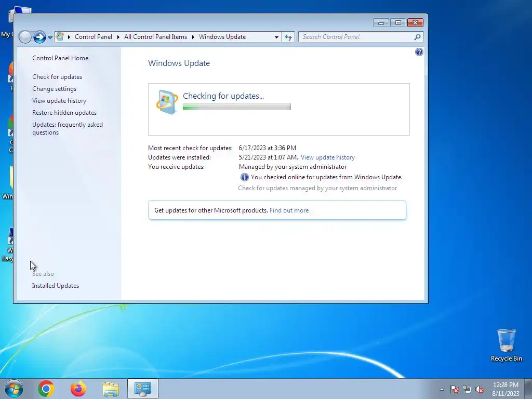Expand arrow before Control Panel breadcrumb

point(69,37)
